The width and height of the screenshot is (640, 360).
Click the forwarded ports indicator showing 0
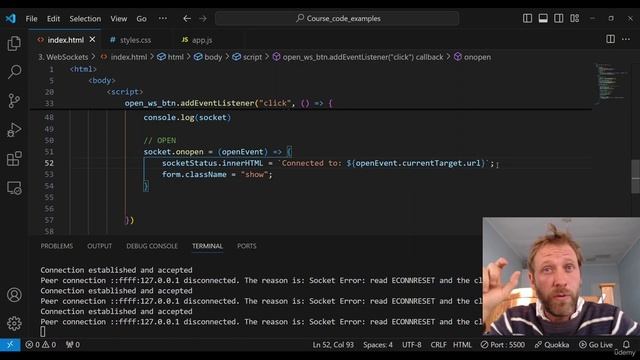click(x=73, y=345)
